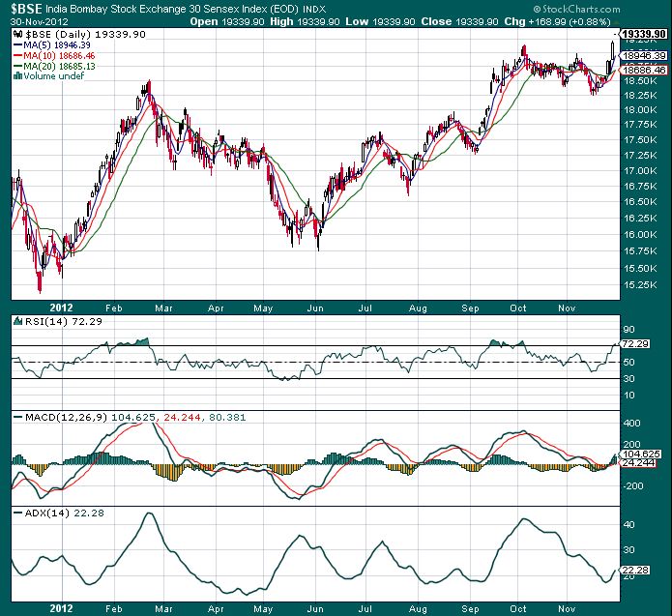
Task: Click the volume bars icon next to Volume undef
Action: coord(18,75)
